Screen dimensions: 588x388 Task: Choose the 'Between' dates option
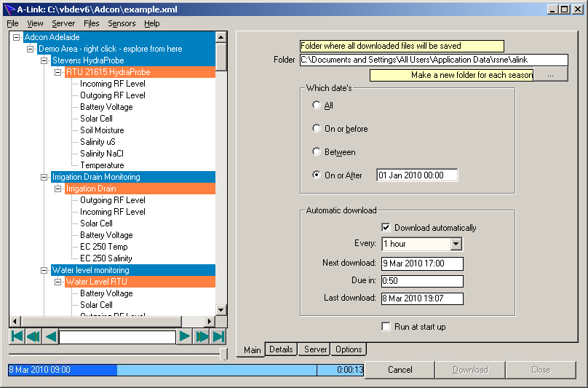(316, 152)
